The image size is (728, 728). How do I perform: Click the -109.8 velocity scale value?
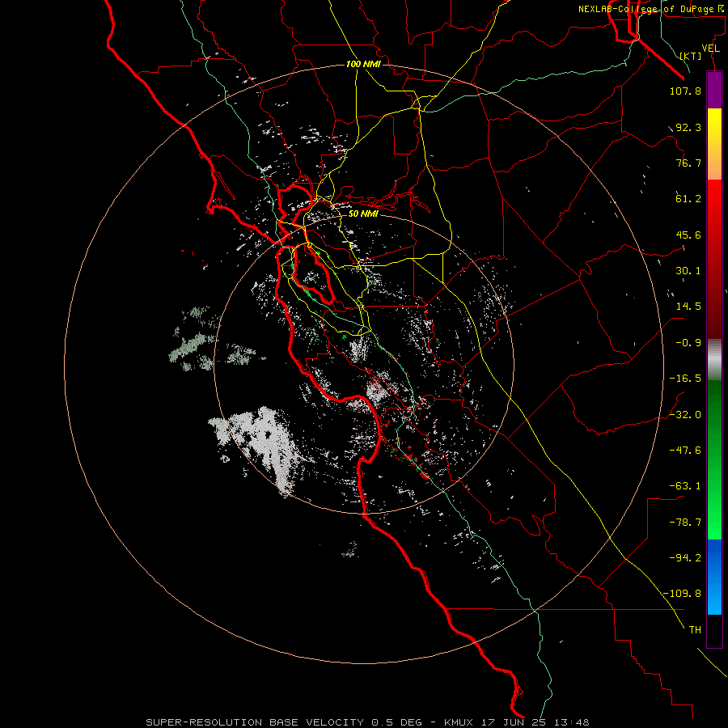click(x=682, y=594)
